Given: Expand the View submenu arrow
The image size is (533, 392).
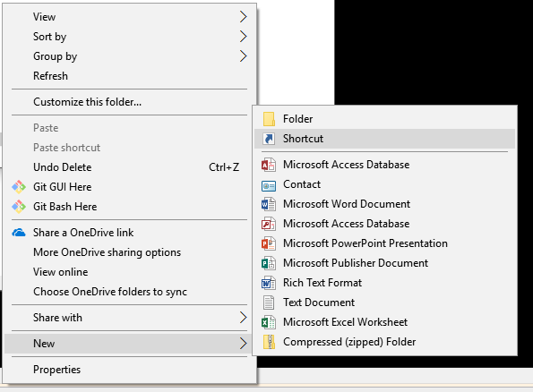Looking at the screenshot, I should [243, 16].
